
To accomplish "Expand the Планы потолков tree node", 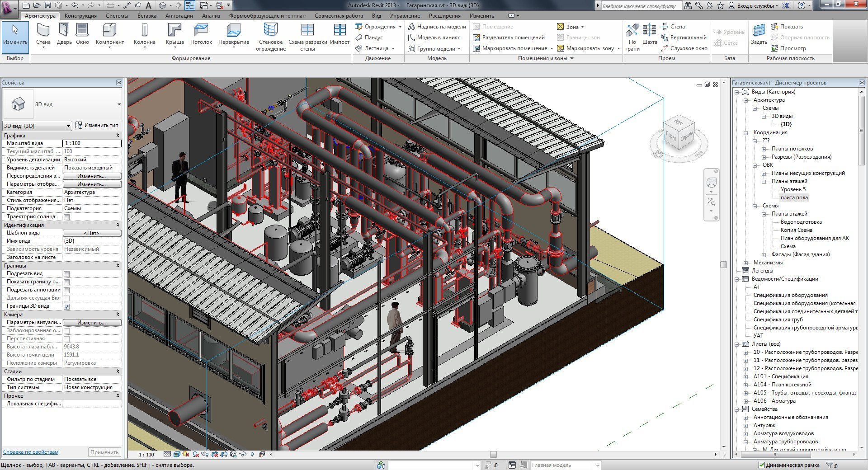I will 764,149.
